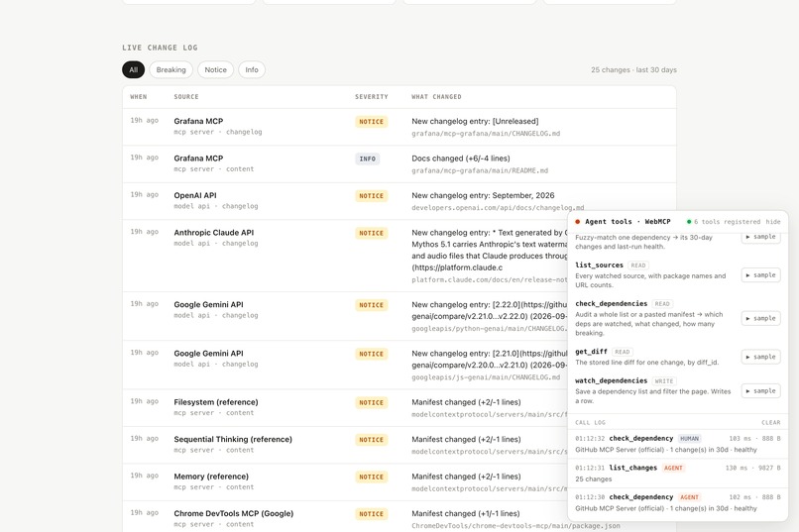Click '6 tools registered' status text
Viewport: 799px width, 532px height.
pos(728,222)
